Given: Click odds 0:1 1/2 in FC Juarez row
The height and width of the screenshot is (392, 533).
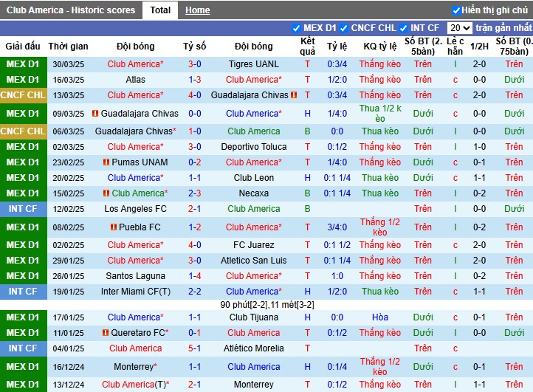Looking at the screenshot, I should 337,245.
